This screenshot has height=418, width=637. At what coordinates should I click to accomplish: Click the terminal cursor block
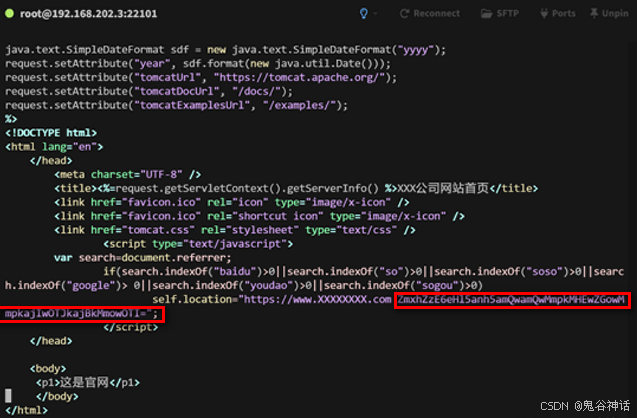pyautogui.click(x=8, y=395)
